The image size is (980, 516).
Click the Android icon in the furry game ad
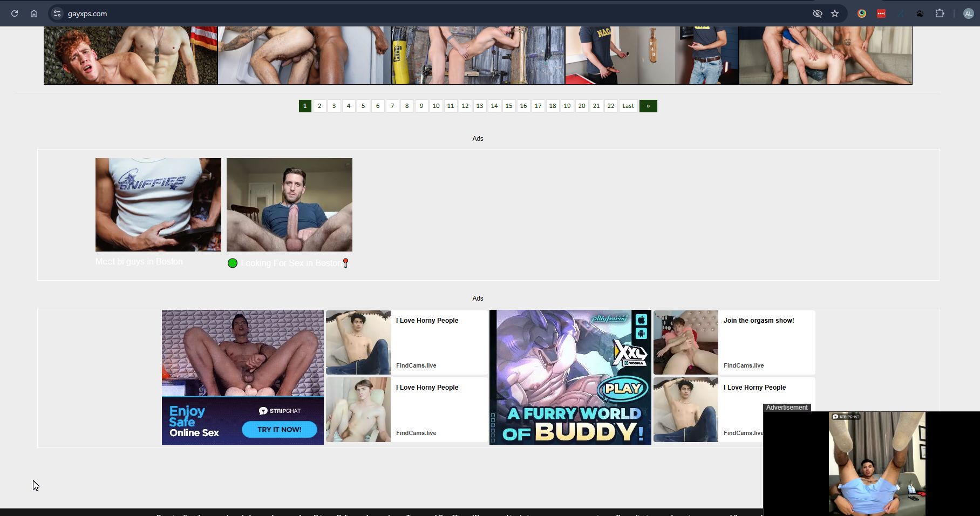[x=641, y=333]
